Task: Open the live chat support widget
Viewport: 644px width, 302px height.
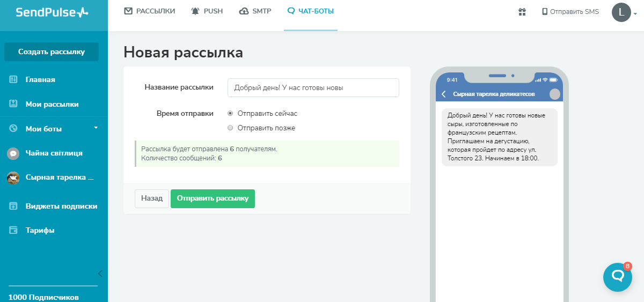Action: 618,277
